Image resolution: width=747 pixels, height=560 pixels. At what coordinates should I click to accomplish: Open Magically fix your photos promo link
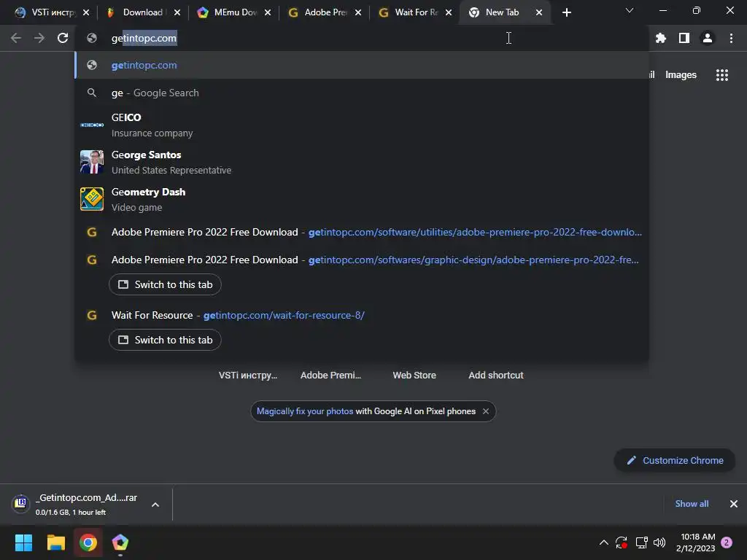click(x=305, y=411)
